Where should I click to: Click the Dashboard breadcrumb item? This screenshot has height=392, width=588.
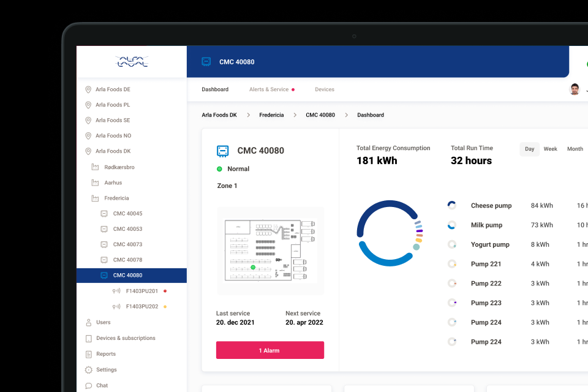tap(371, 115)
